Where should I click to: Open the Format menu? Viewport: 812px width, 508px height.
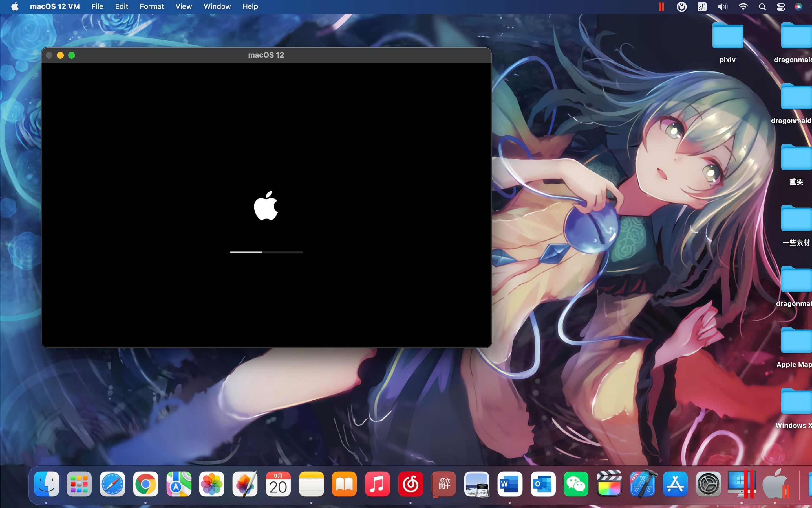(x=152, y=6)
